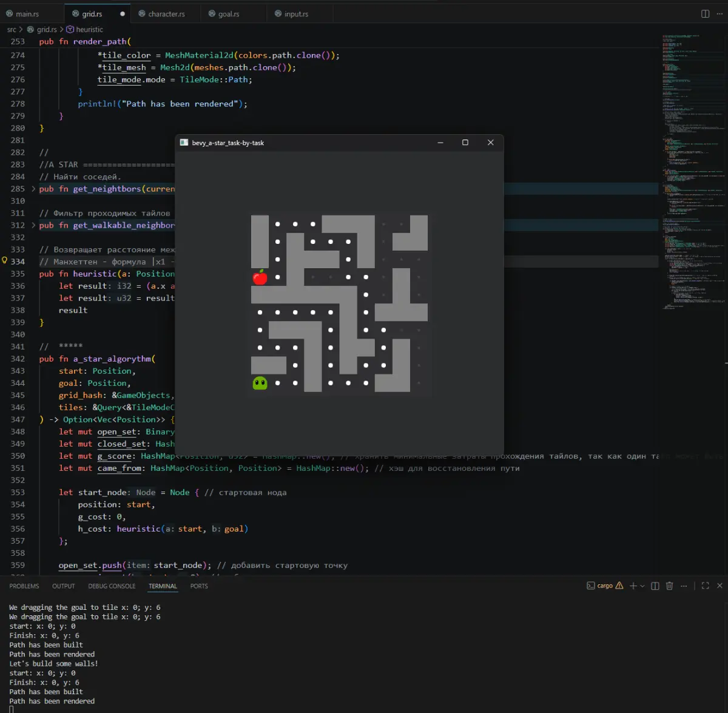Click the unsaved dot on grid.rs tab
The width and height of the screenshot is (728, 713).
[x=122, y=14]
